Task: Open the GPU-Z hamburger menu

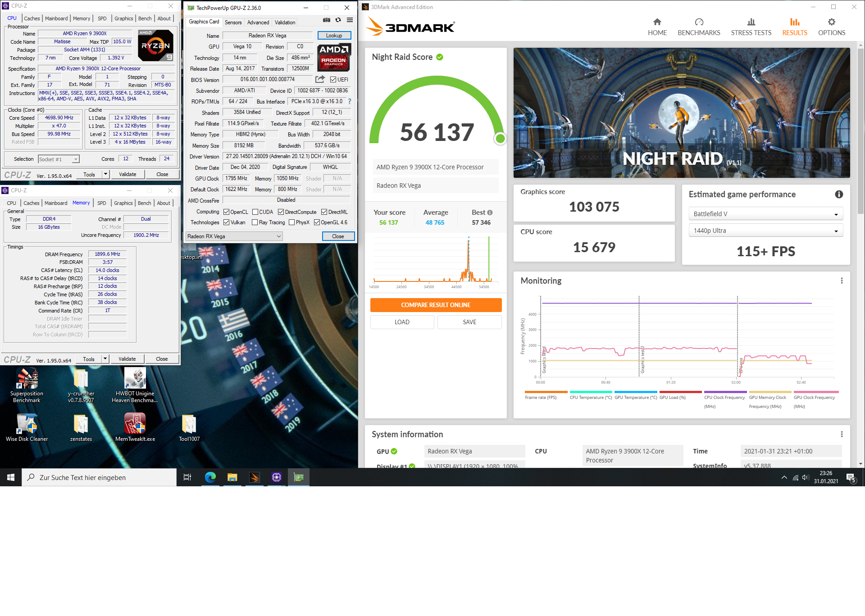Action: pos(350,20)
